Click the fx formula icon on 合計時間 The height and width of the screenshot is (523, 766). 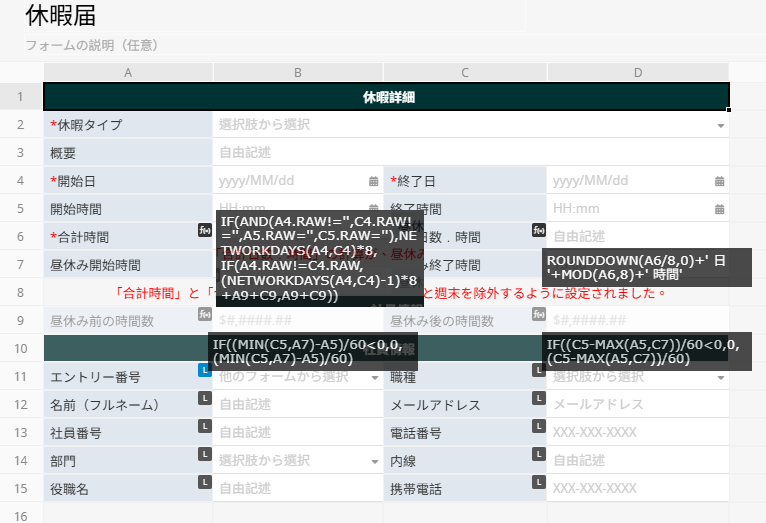(x=204, y=231)
